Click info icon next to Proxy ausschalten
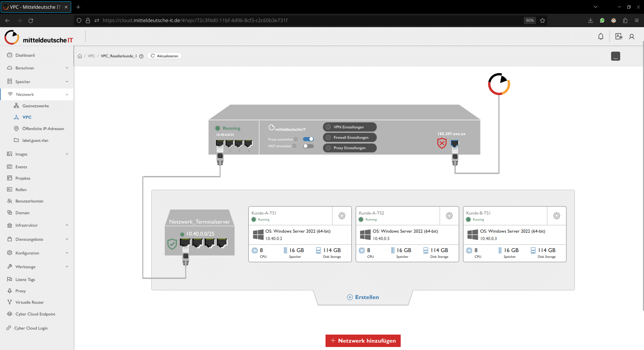This screenshot has height=350, width=644. point(296,139)
